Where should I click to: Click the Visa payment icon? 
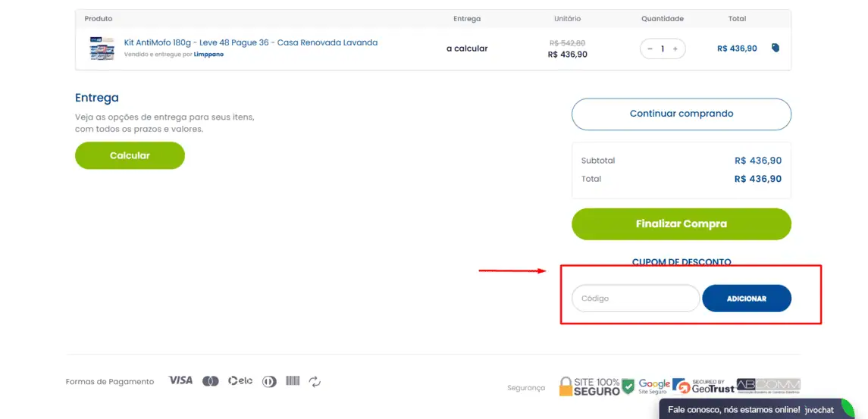click(181, 381)
